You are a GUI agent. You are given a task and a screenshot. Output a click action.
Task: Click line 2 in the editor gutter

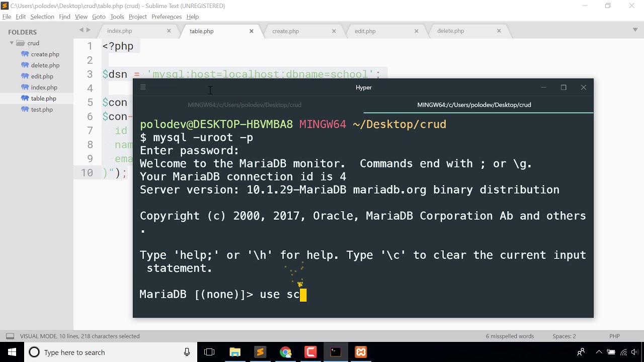(90, 60)
